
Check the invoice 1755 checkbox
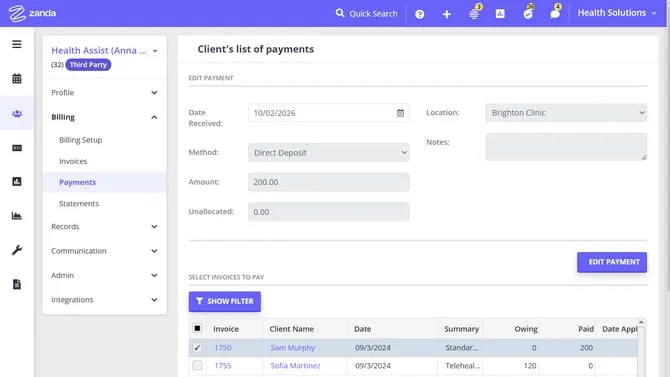[x=197, y=365]
